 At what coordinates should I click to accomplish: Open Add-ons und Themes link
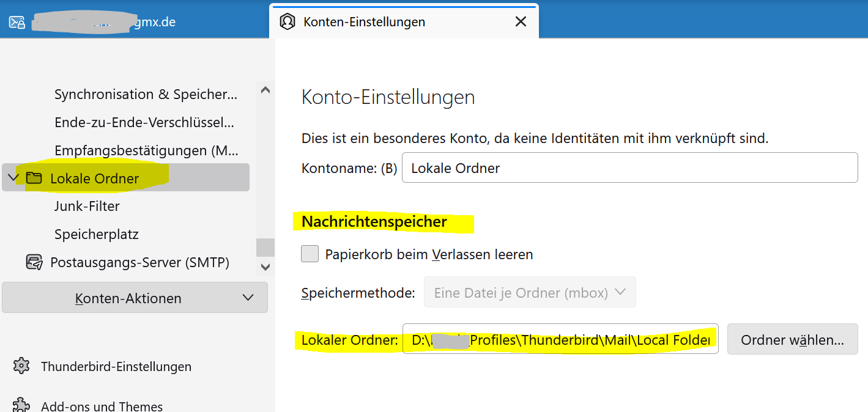point(102,406)
